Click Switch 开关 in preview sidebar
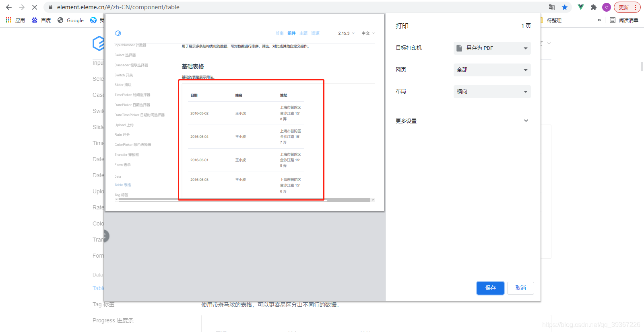This screenshot has width=644, height=332. (x=123, y=75)
